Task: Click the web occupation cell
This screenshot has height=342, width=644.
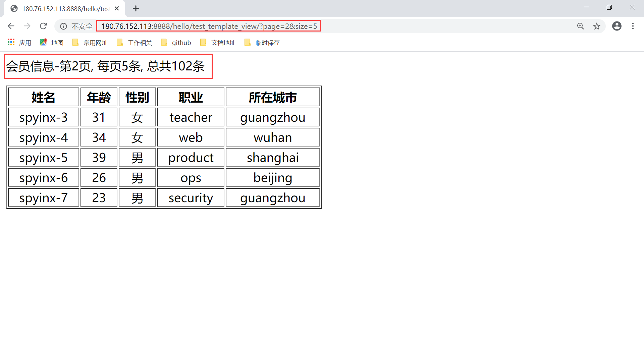Action: coord(191,137)
